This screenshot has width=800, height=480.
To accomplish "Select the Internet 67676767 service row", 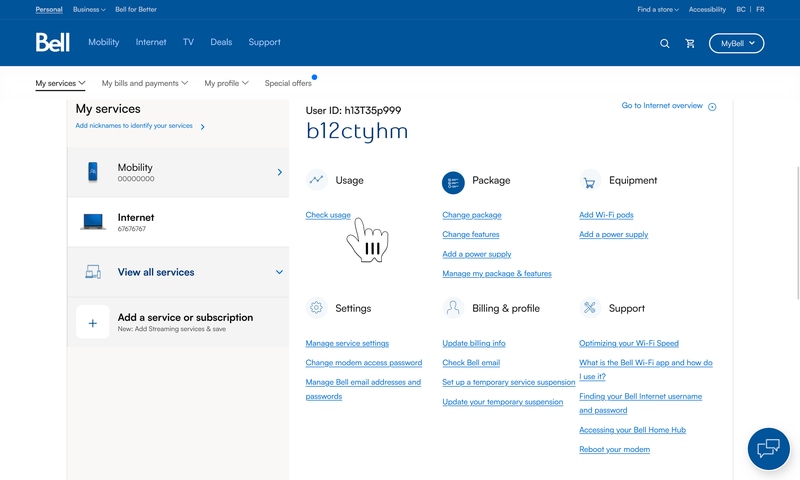I will pos(178,222).
